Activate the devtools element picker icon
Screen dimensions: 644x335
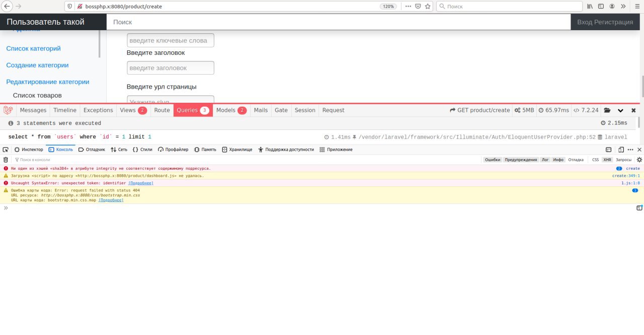pyautogui.click(x=5, y=150)
